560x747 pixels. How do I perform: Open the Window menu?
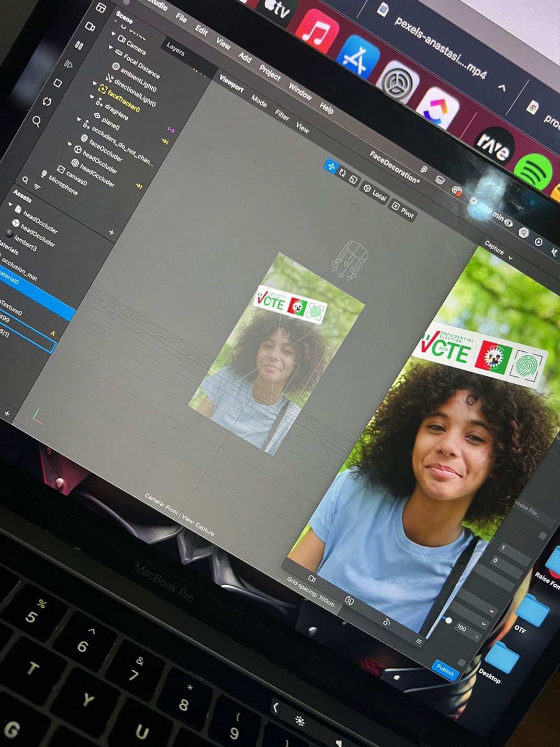(x=300, y=91)
